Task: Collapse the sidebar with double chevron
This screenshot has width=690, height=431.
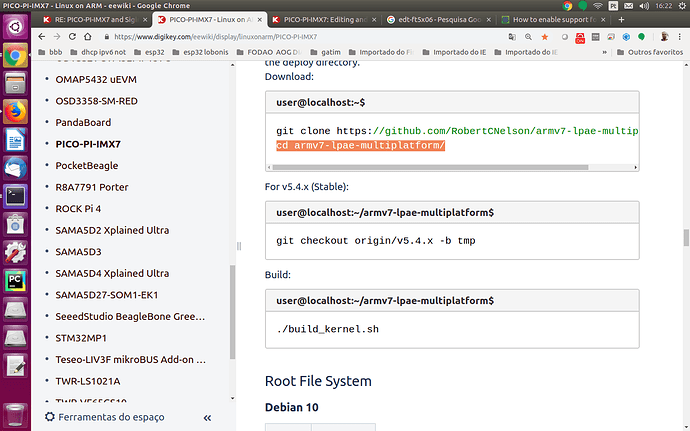Action: [x=207, y=418]
